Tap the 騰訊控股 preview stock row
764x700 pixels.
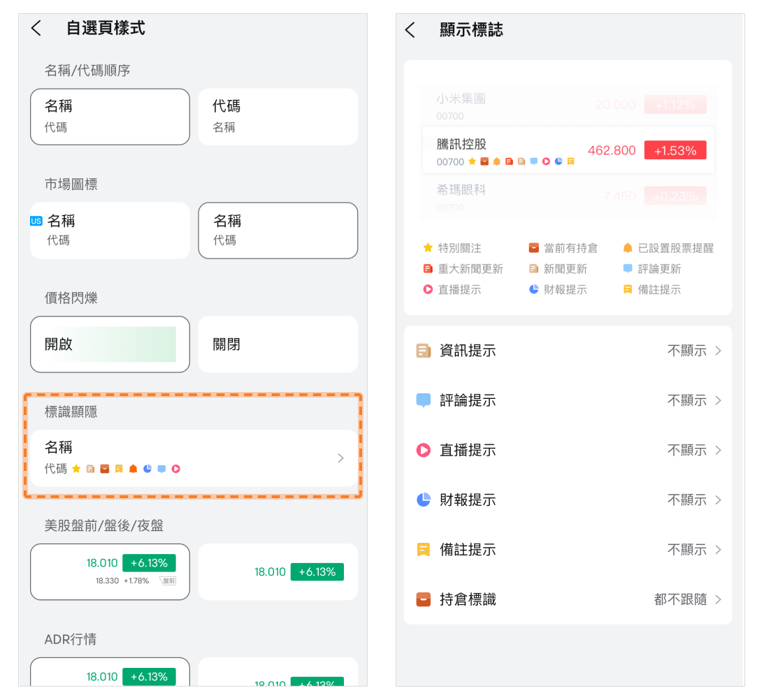click(x=568, y=150)
